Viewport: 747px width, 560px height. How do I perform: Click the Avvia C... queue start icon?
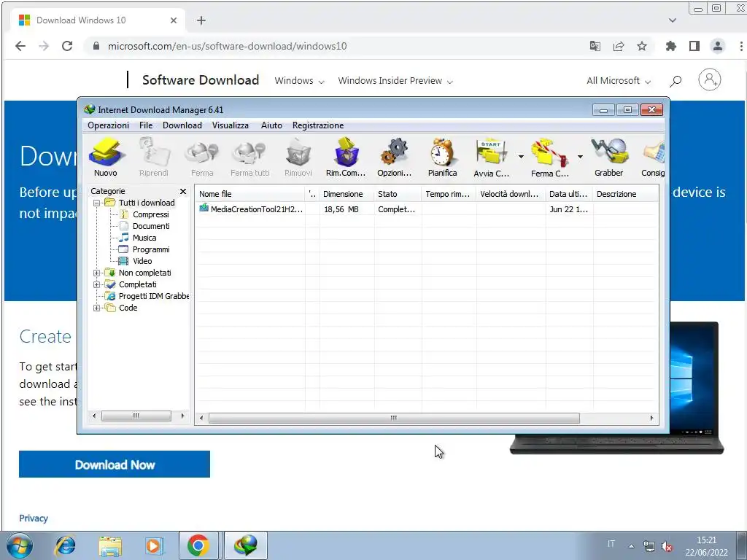(491, 157)
